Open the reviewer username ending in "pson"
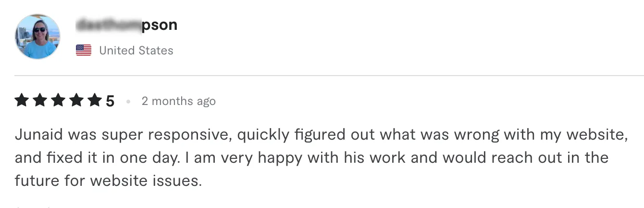 (127, 25)
